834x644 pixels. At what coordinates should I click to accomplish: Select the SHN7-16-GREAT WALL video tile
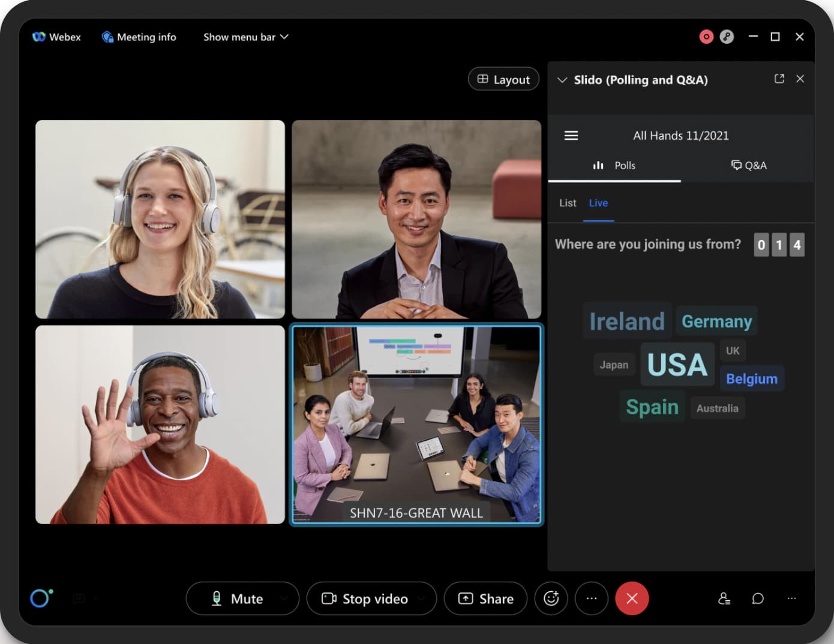tap(416, 426)
